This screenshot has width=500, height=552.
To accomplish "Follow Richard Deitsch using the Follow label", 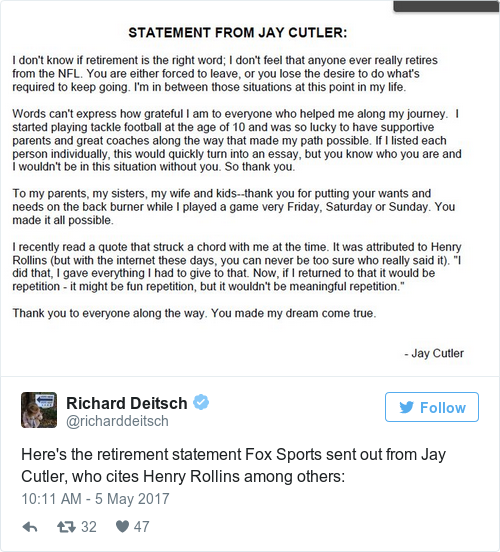I will coord(443,408).
